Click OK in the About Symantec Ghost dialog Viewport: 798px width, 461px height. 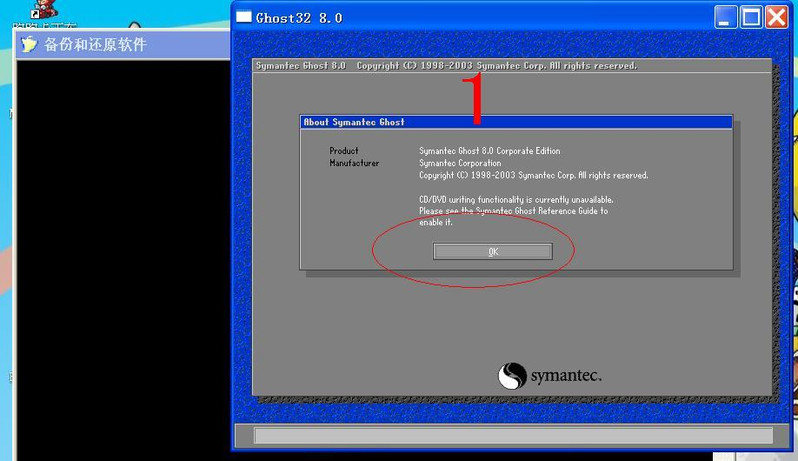(492, 252)
